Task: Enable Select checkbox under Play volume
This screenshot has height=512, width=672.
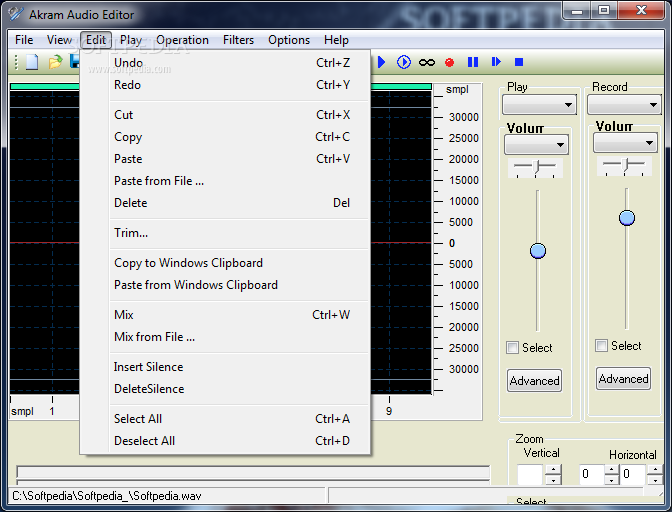Action: pyautogui.click(x=512, y=347)
